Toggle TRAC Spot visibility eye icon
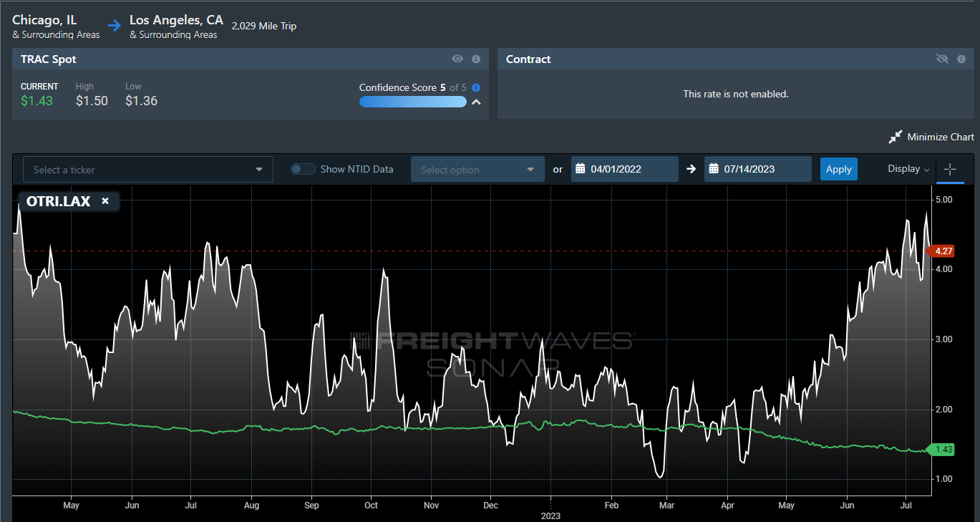Viewport: 980px width, 522px height. [x=457, y=59]
